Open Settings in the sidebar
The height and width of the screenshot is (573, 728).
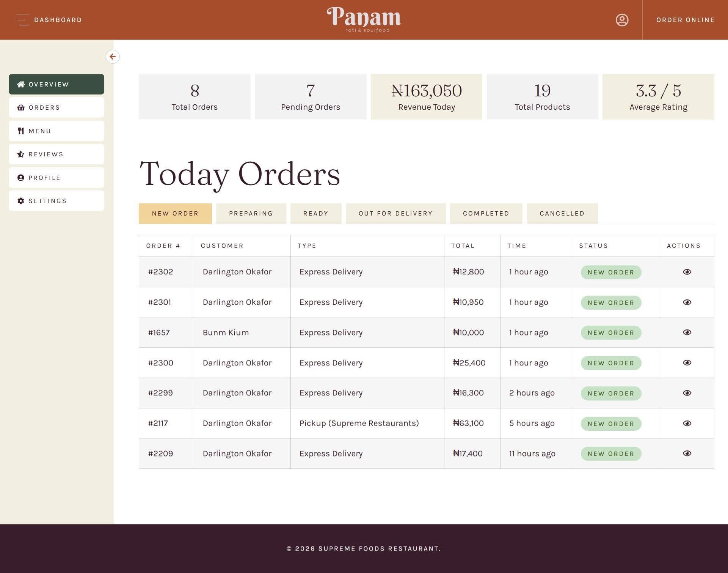pyautogui.click(x=56, y=201)
